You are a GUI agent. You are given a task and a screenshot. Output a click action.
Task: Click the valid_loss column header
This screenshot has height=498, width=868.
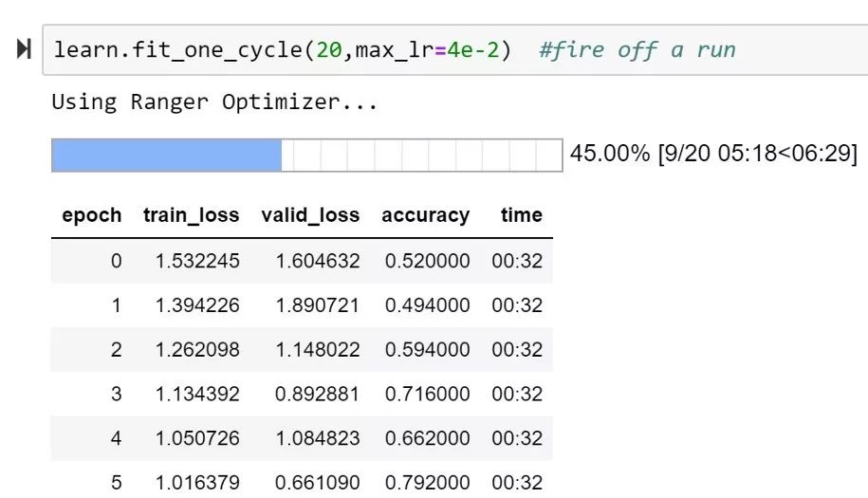[310, 215]
